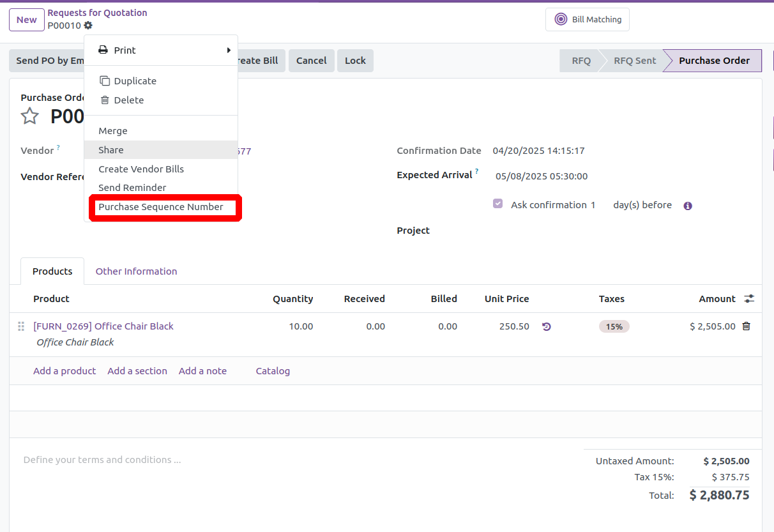Click the Lock button
This screenshot has width=774, height=532.
coord(355,61)
